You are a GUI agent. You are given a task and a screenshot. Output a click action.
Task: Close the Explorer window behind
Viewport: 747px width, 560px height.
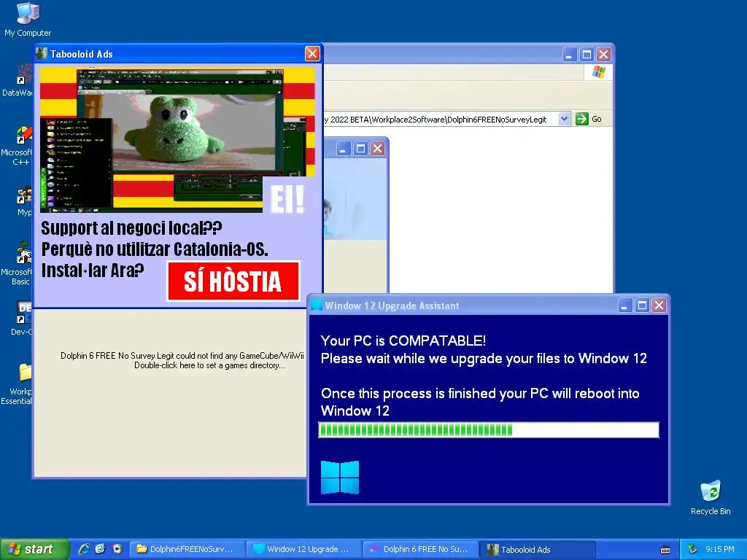click(603, 54)
